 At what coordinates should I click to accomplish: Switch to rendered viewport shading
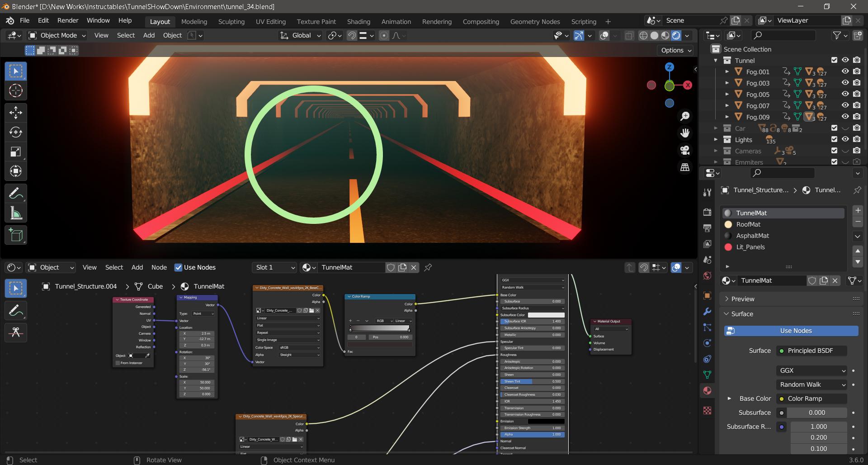pyautogui.click(x=676, y=36)
